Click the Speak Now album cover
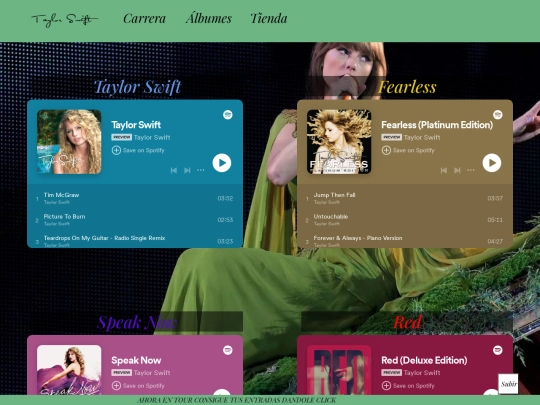This screenshot has width=540, height=405. tap(69, 370)
